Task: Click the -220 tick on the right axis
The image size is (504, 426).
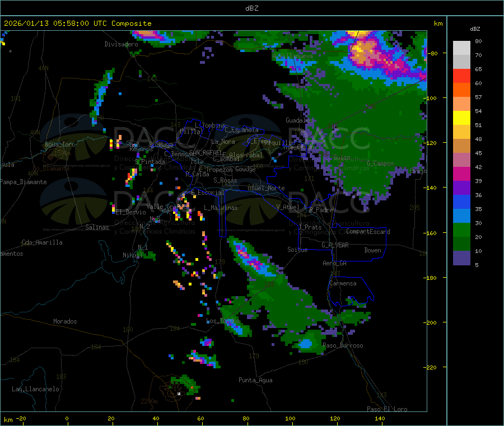Action: point(430,368)
